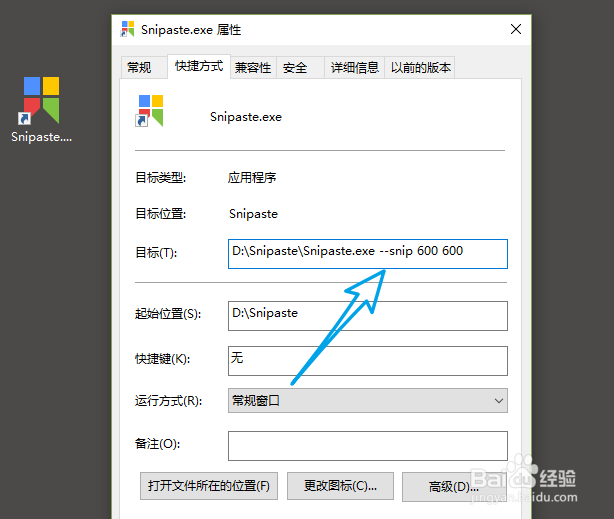The image size is (614, 519).
Task: Close the Snipaste.exe properties dialog
Action: point(516,29)
